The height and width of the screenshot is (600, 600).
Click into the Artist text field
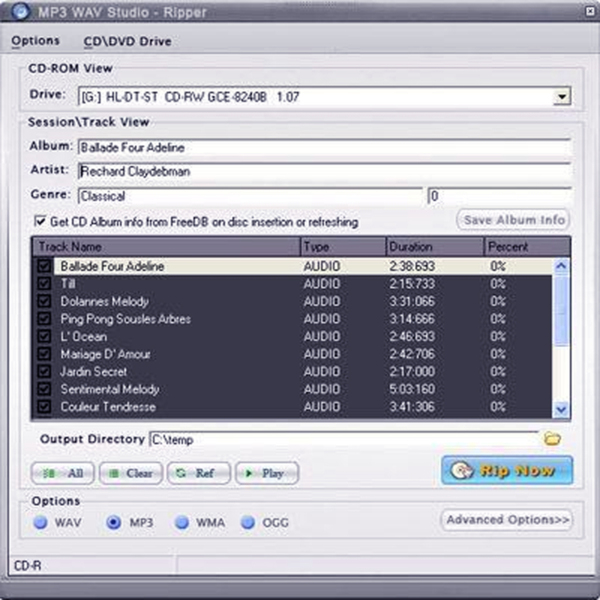pos(324,171)
